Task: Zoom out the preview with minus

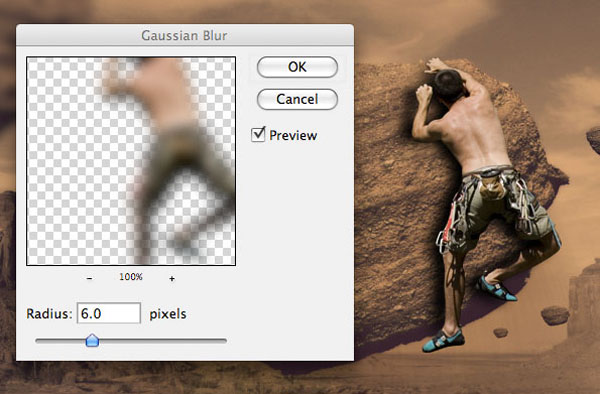Action: pyautogui.click(x=89, y=279)
